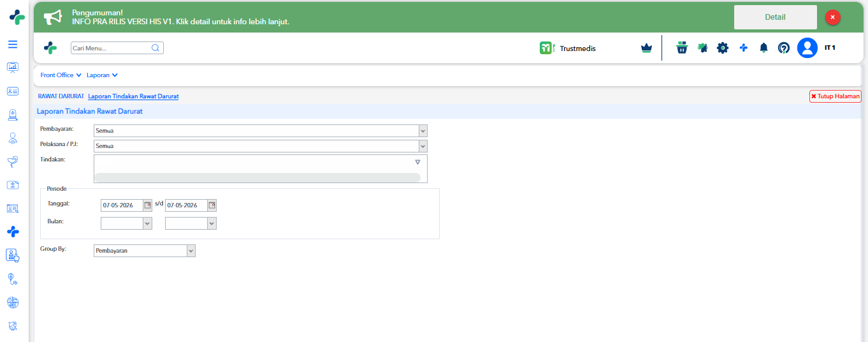This screenshot has width=868, height=342.
Task: Click Tutup Halaman button
Action: 835,96
